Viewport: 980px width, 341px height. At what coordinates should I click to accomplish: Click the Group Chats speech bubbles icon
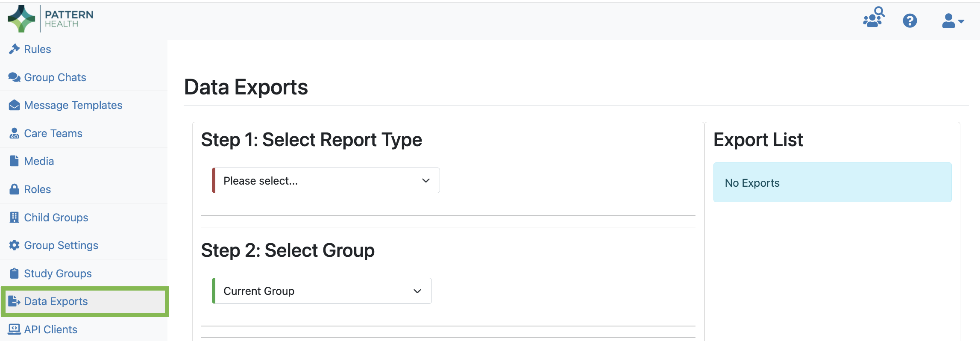pos(14,77)
